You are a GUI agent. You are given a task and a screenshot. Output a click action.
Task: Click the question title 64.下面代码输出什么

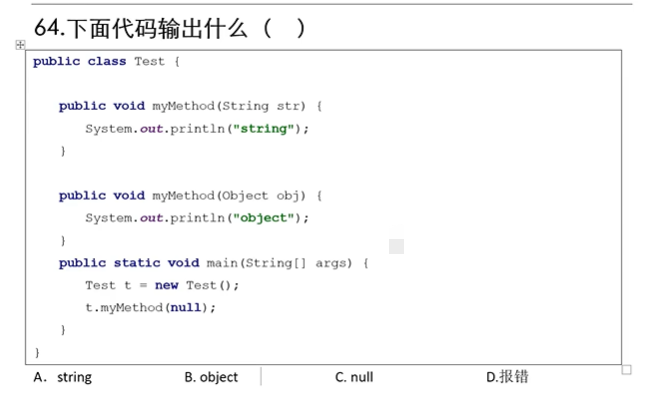pos(169,28)
